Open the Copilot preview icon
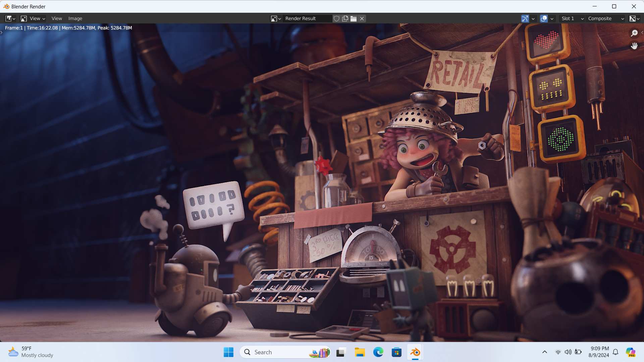 pos(631,352)
